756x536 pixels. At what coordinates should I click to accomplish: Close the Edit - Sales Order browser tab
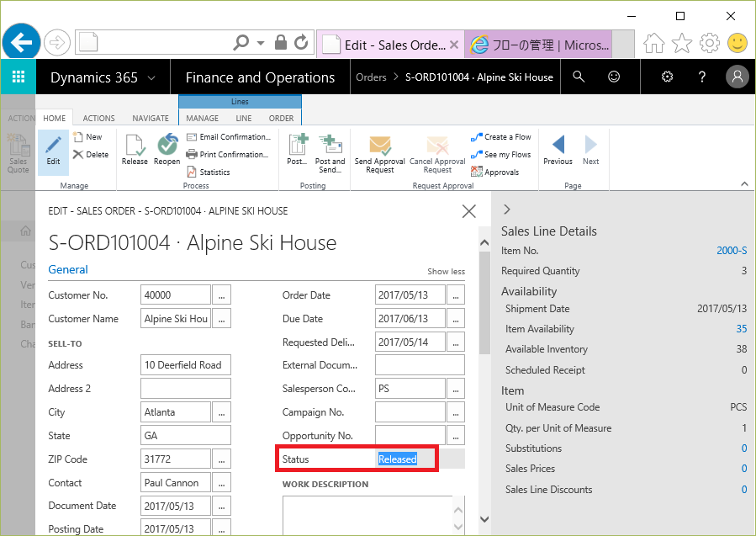pos(454,45)
